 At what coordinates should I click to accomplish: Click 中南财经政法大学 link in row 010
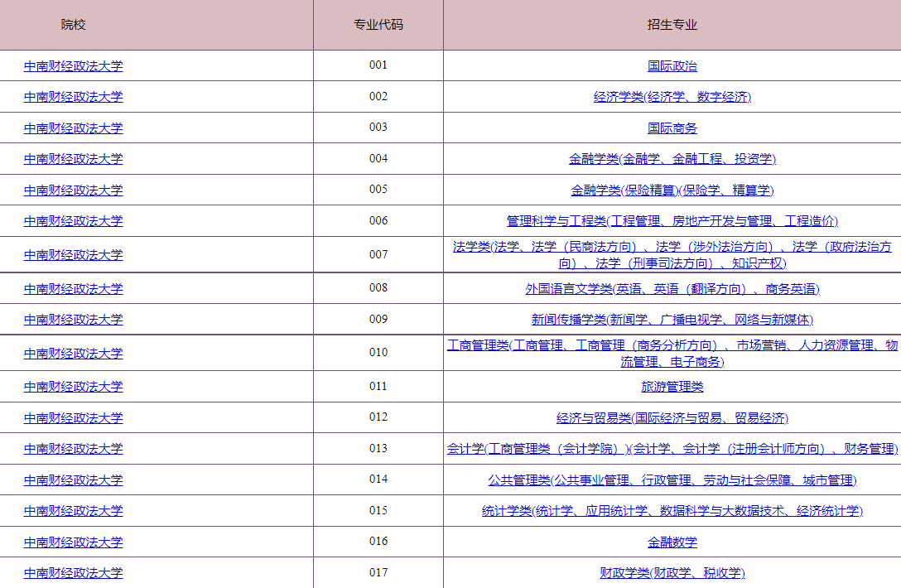click(73, 354)
